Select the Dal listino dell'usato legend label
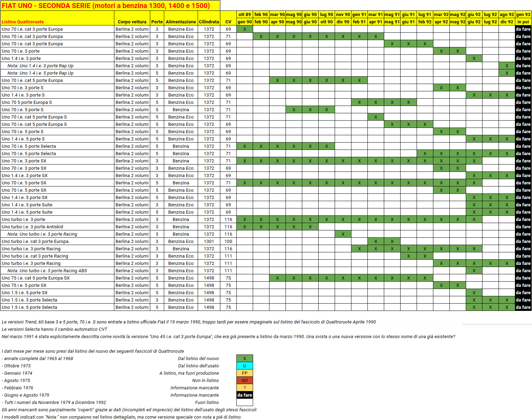 point(198,366)
